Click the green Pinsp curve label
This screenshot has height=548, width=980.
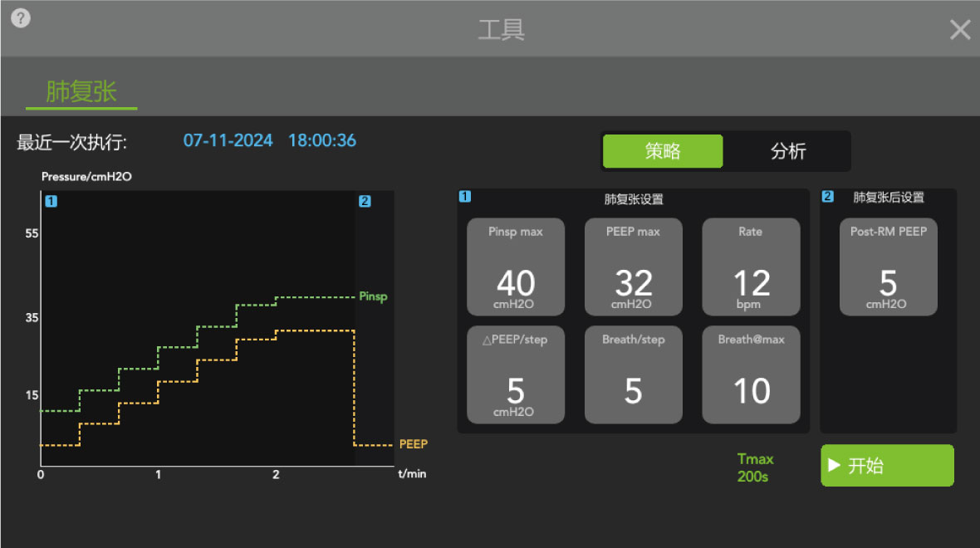pos(373,296)
